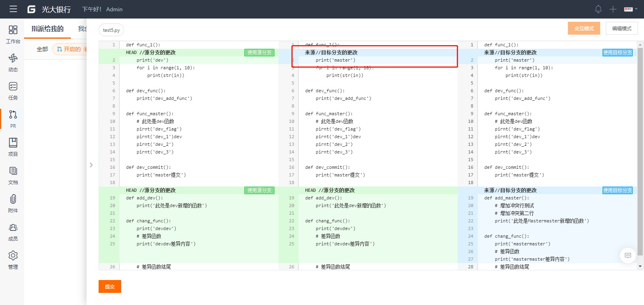
Task: Click the first 使用源分支 button
Action: pyautogui.click(x=259, y=52)
